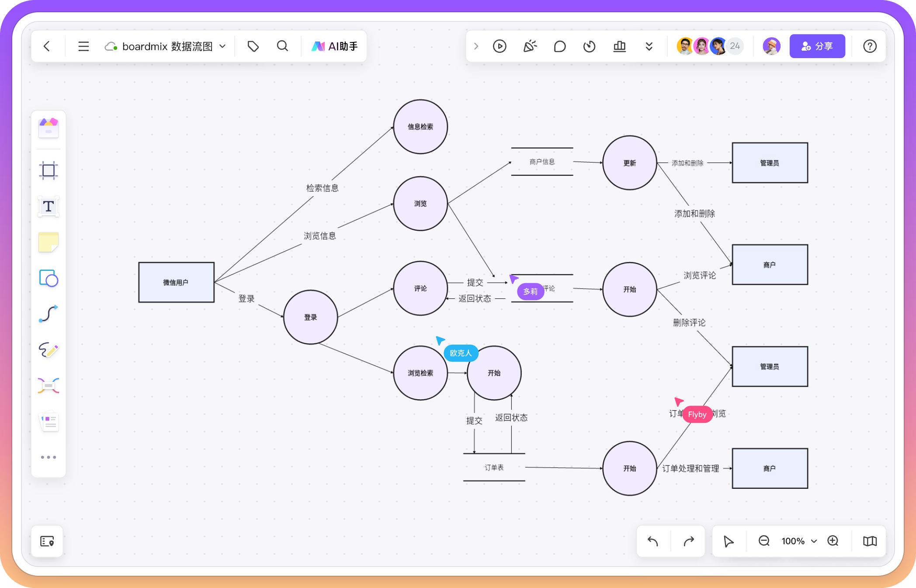Select the cursor pointer mode
Viewport: 916px width, 588px height.
tap(728, 541)
